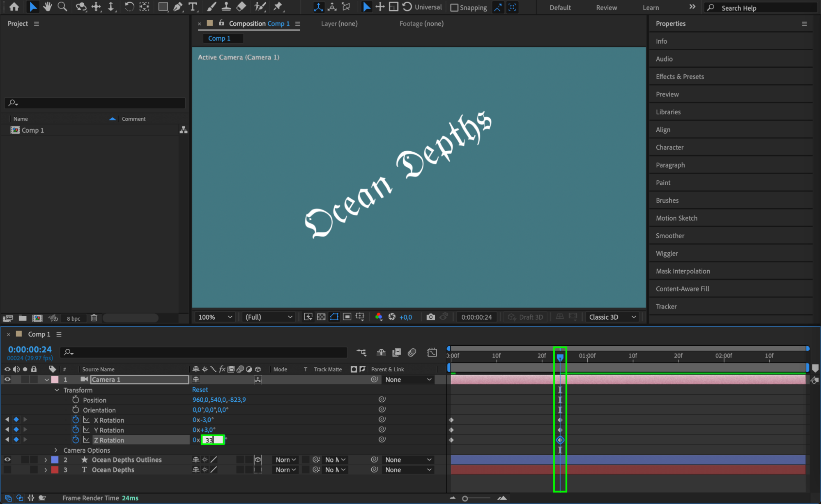Click the 8 bpc color depth button
821x504 pixels.
[x=74, y=318]
